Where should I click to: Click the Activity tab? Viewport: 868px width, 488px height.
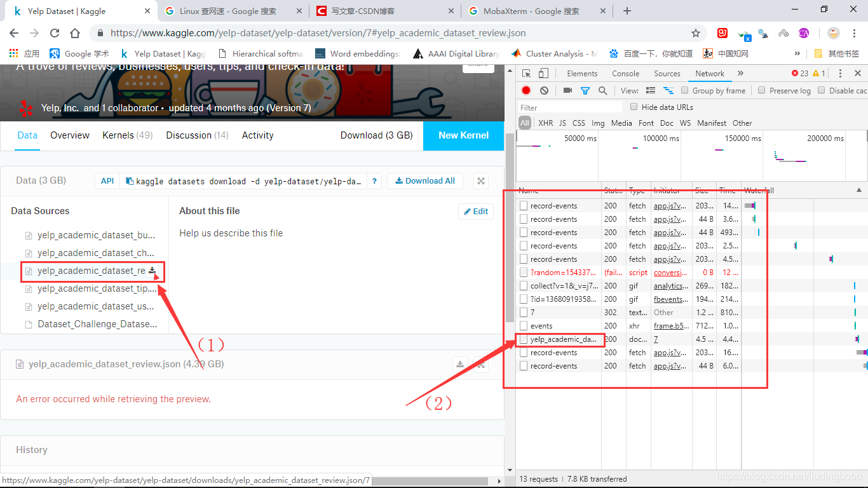(x=258, y=135)
